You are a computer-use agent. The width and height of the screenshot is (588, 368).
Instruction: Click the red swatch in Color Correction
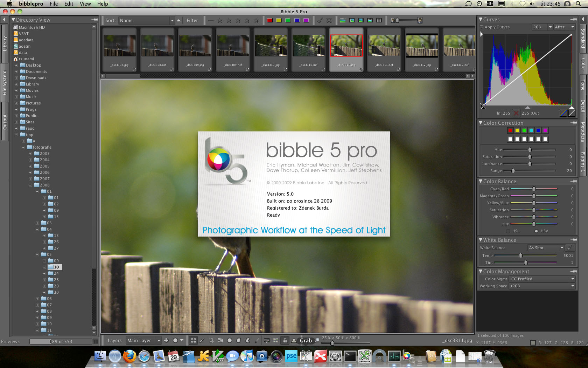point(510,130)
